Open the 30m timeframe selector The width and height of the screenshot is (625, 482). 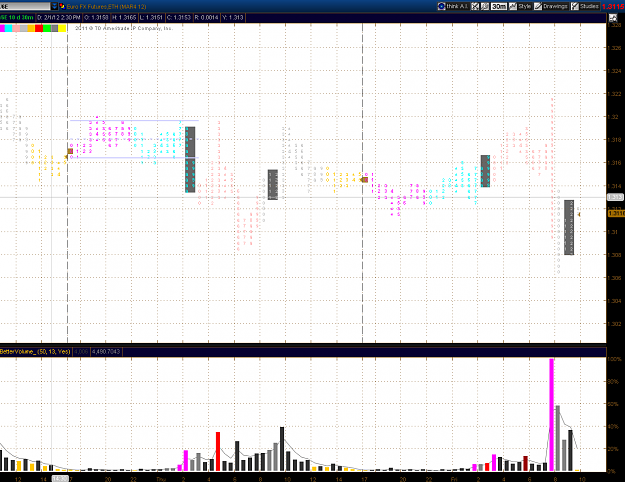pyautogui.click(x=499, y=6)
